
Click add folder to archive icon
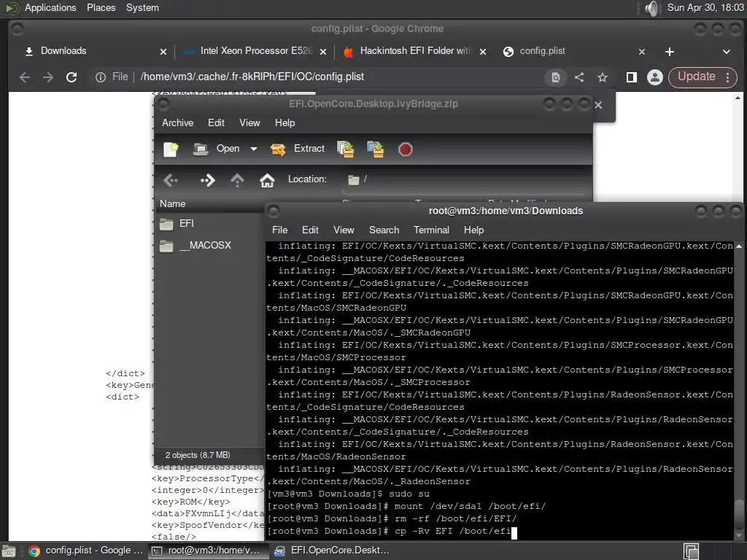tap(376, 149)
